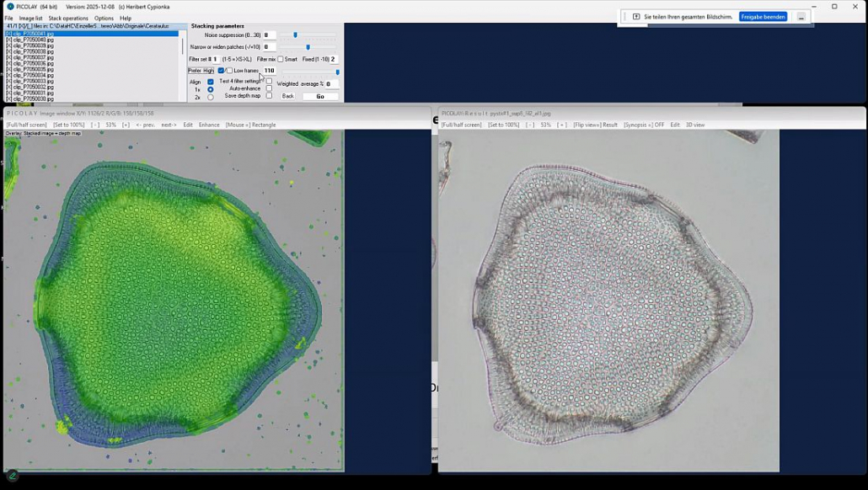This screenshot has width=868, height=490.
Task: Open the Stack operations menu
Action: pyautogui.click(x=68, y=18)
